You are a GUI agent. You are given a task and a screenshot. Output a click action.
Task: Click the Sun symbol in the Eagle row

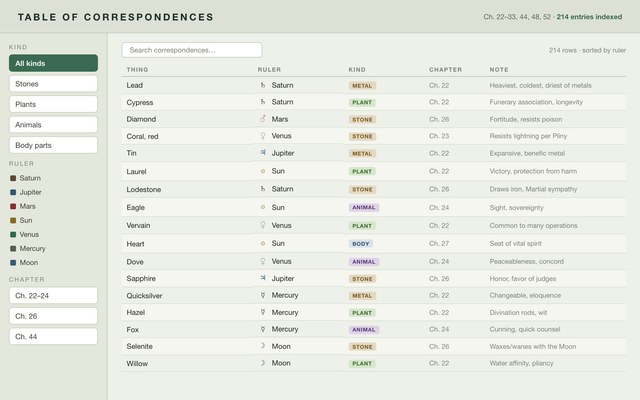coord(263,207)
